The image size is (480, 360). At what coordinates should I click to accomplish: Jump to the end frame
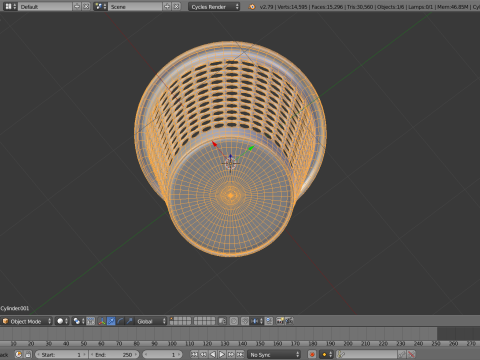click(240, 355)
